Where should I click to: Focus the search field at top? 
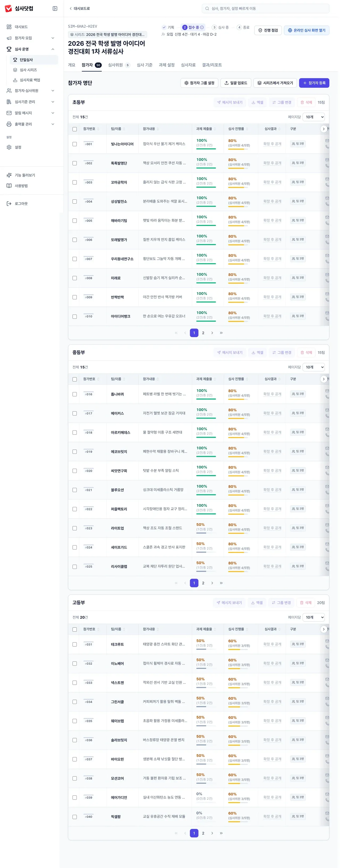click(265, 9)
